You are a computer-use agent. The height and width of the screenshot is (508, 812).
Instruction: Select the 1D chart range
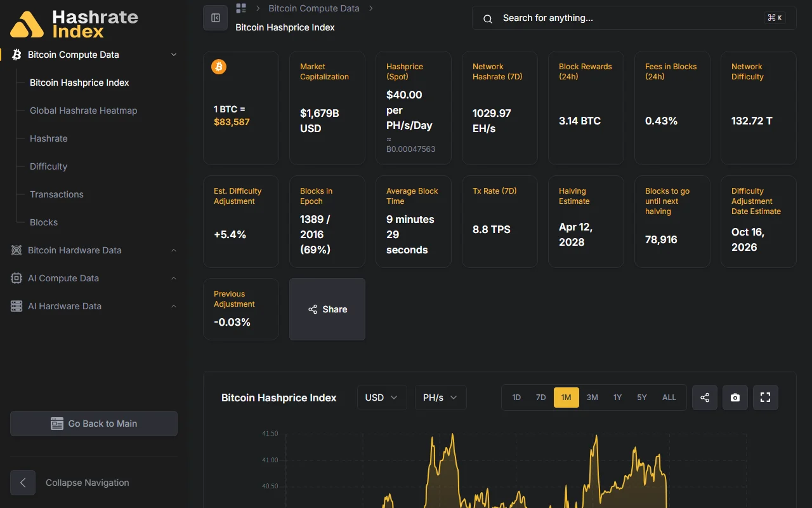[x=516, y=398]
